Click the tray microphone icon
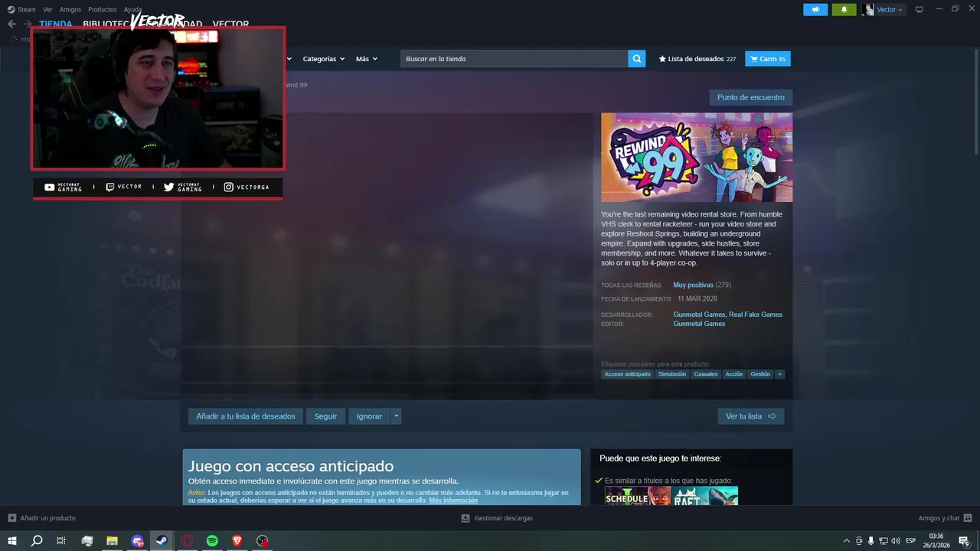The image size is (980, 551). coord(871,541)
